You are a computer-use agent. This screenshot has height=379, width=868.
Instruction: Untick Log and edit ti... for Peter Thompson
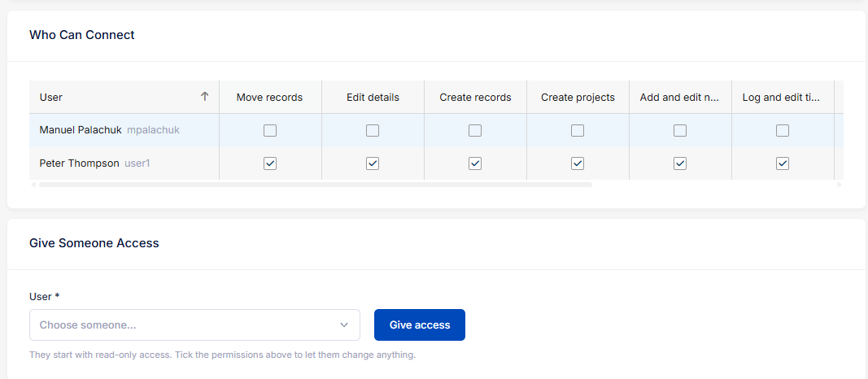(x=783, y=163)
